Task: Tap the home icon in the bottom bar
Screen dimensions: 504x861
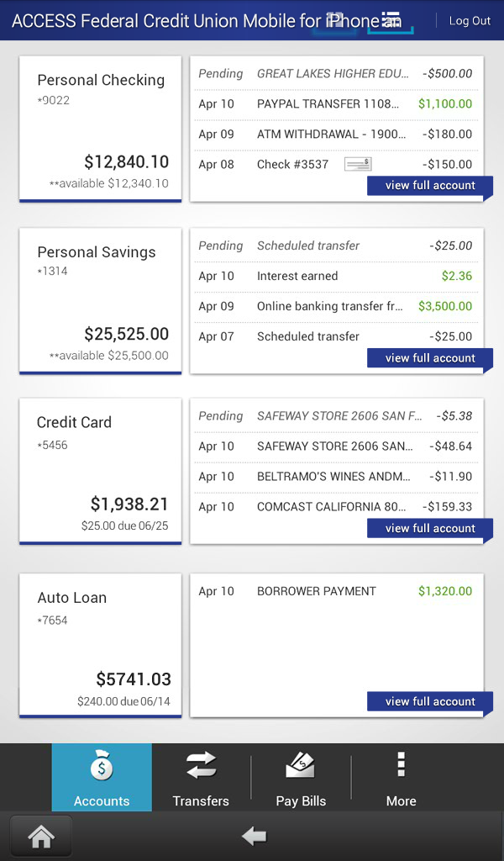Action: [40, 836]
